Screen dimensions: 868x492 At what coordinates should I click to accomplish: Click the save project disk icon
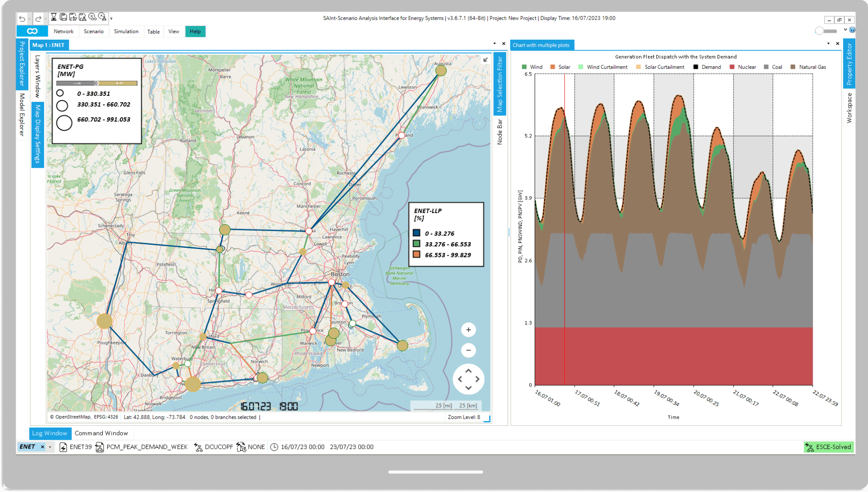click(x=64, y=17)
